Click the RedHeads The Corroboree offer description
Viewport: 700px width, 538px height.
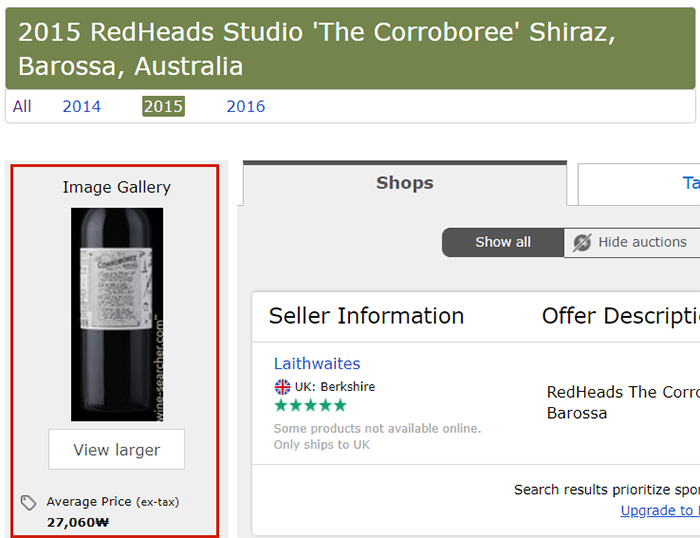pos(623,402)
